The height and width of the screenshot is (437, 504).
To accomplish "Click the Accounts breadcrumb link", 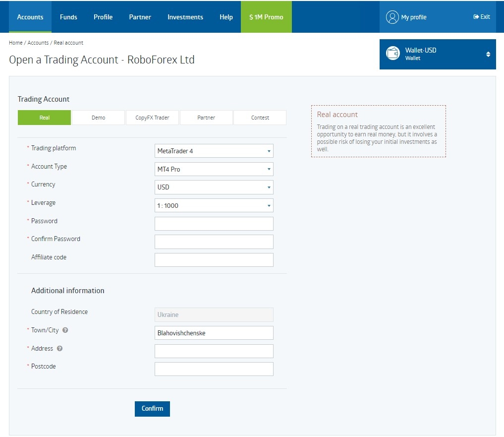I will (x=38, y=43).
